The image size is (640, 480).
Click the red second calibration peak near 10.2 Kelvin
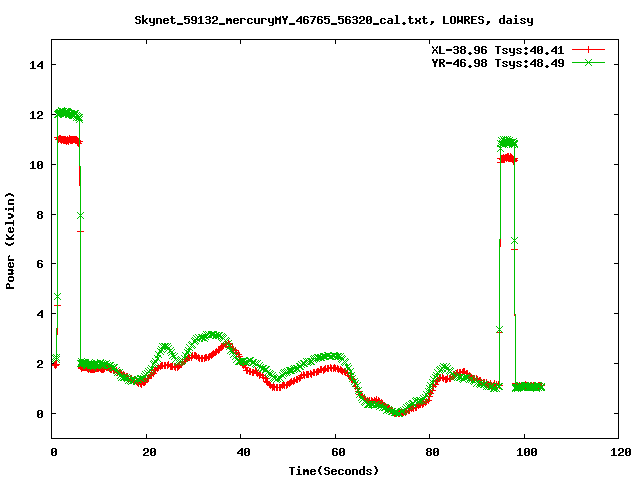tap(507, 159)
